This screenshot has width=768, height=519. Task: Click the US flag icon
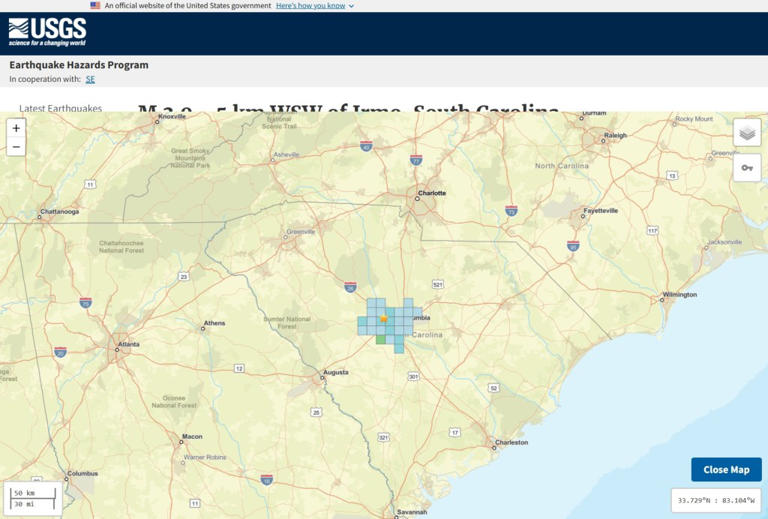point(95,5)
